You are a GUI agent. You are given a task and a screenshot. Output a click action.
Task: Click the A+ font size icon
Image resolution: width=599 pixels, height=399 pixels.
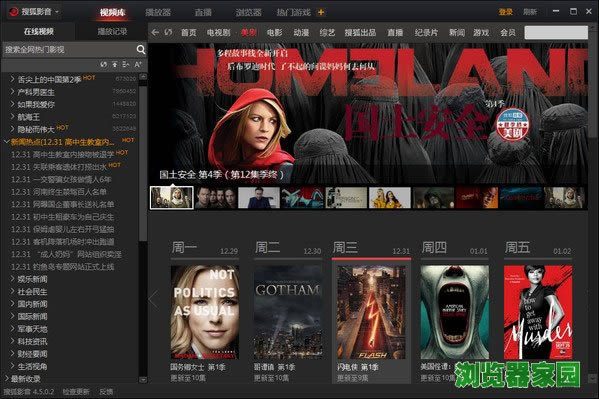click(x=138, y=65)
